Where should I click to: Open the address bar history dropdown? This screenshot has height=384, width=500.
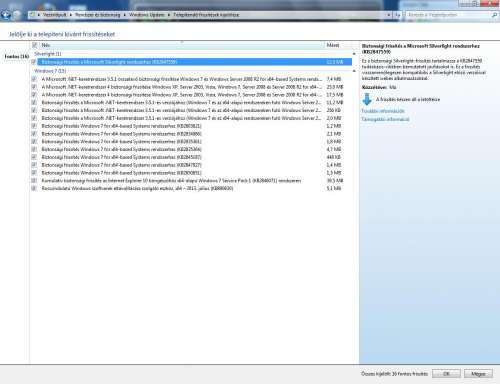tap(388, 15)
